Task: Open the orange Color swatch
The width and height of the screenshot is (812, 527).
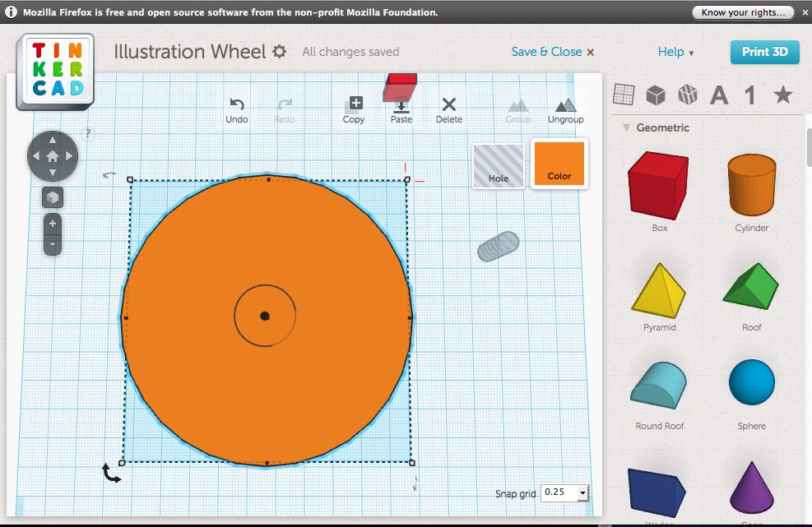Action: (x=559, y=164)
